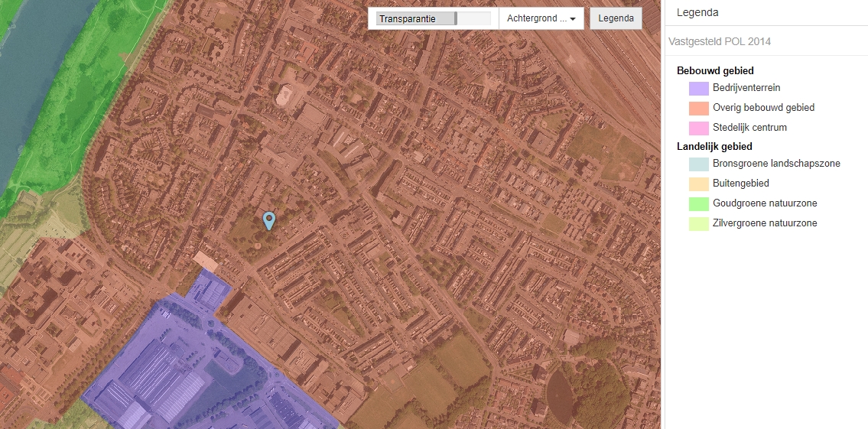The image size is (868, 429).
Task: Click the Bronsgroene landschapszone swatch
Action: [x=699, y=164]
